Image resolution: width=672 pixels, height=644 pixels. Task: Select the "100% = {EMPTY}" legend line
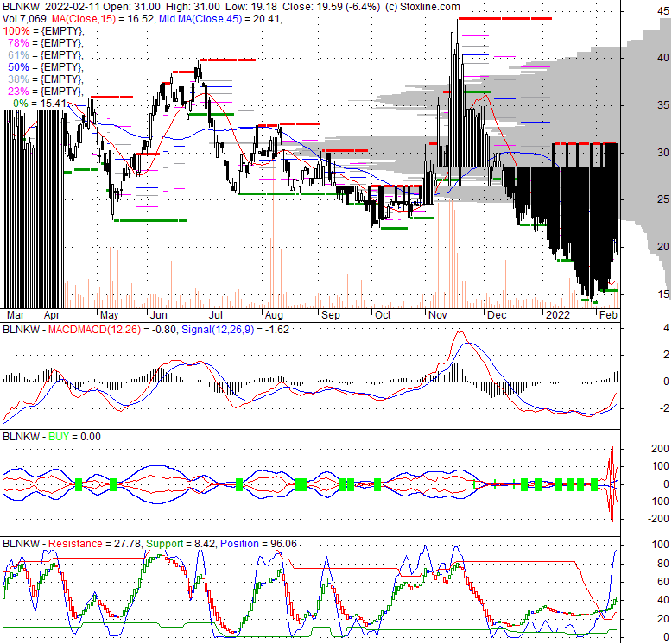[43, 31]
